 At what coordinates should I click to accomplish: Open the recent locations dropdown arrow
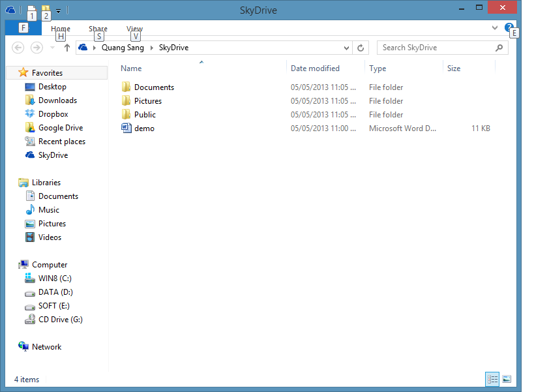point(52,48)
